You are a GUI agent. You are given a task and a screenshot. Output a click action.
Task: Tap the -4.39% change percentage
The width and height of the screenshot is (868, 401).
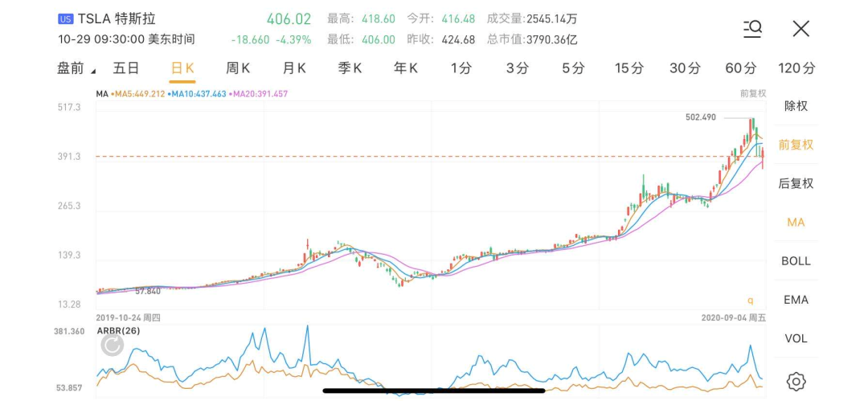293,40
